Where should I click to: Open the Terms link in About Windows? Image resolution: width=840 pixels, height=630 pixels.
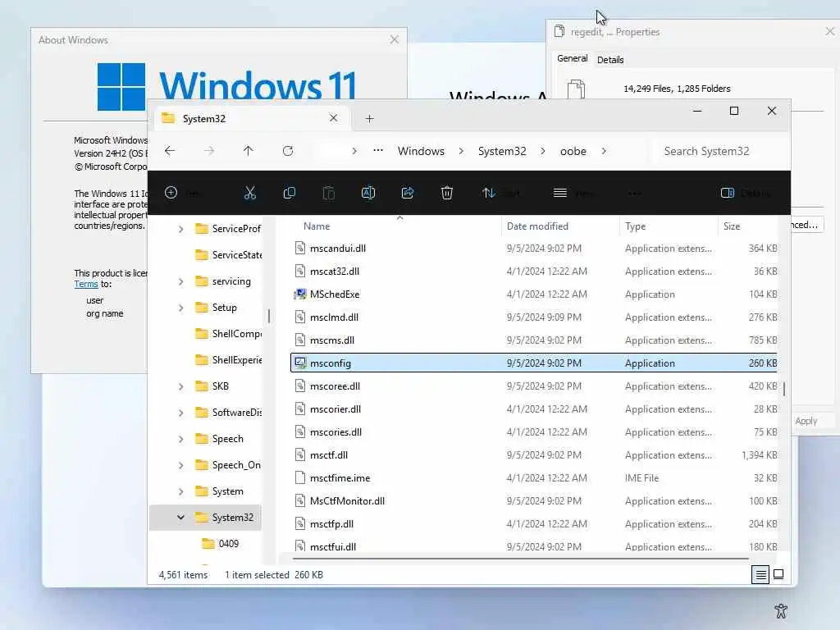[x=85, y=285]
